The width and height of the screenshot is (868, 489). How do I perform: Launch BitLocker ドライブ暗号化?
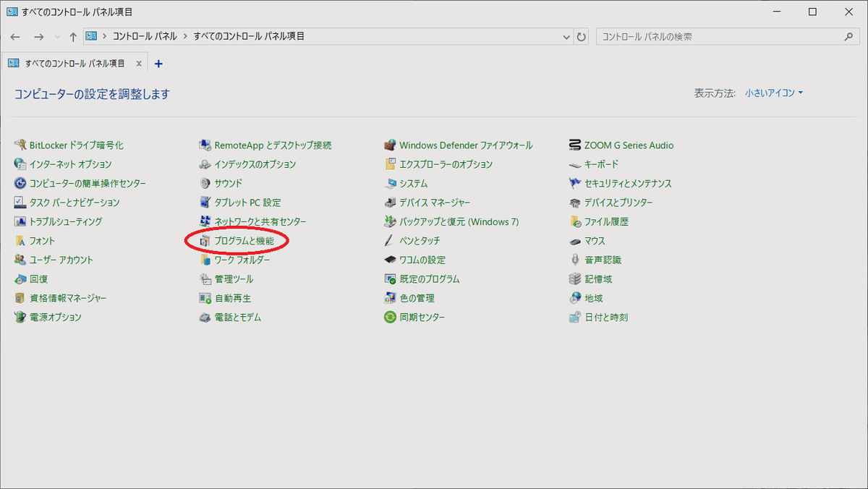[x=75, y=145]
